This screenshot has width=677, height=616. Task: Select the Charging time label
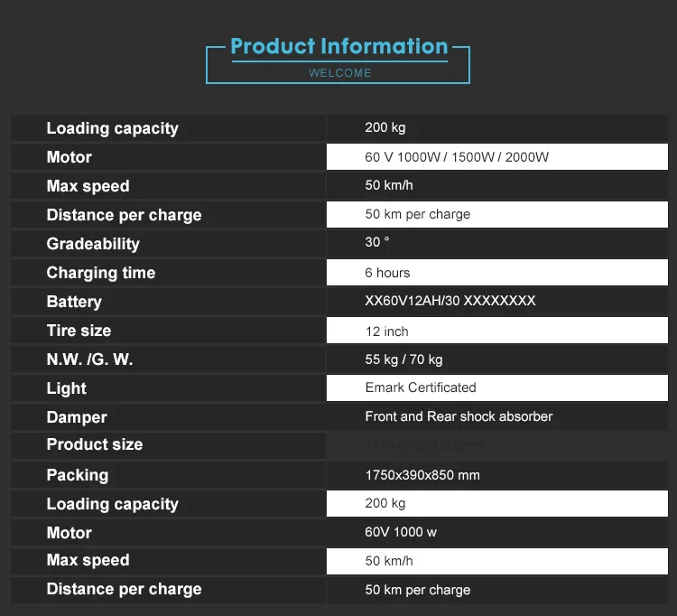[x=101, y=273]
